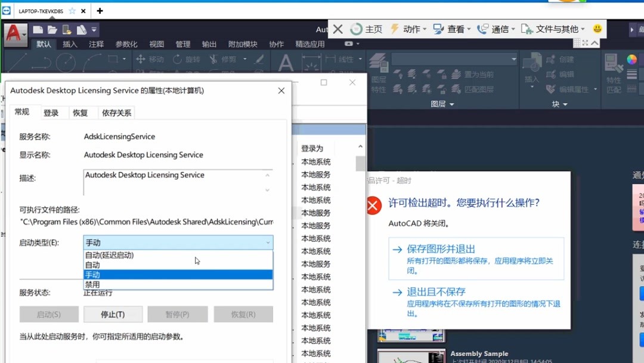This screenshot has height=363, width=644.
Task: Switch to the 恢复 tab in the dialog
Action: click(81, 112)
